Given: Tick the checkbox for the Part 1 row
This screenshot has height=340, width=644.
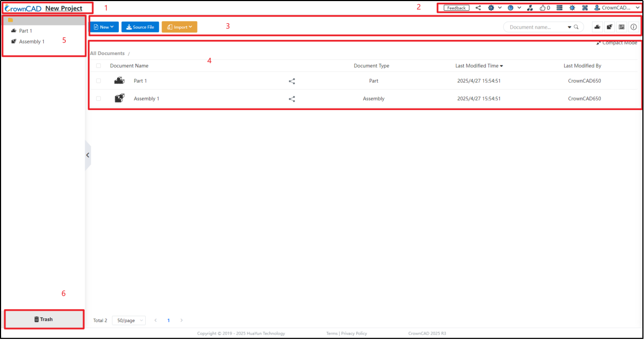Looking at the screenshot, I should (99, 81).
